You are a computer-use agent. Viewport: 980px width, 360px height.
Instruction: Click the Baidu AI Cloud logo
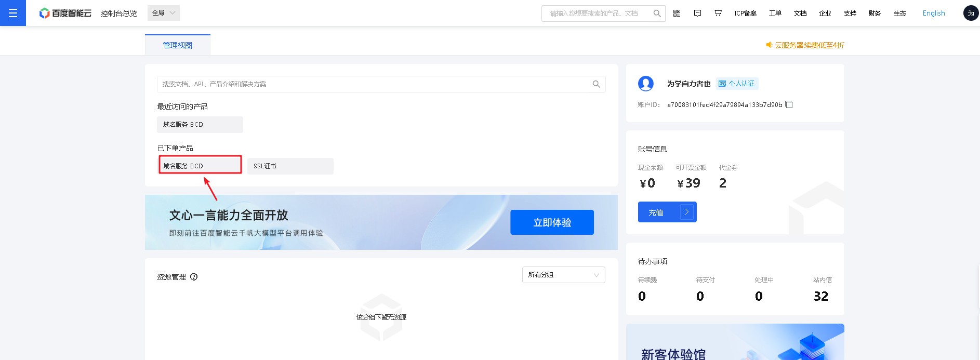pyautogui.click(x=65, y=13)
